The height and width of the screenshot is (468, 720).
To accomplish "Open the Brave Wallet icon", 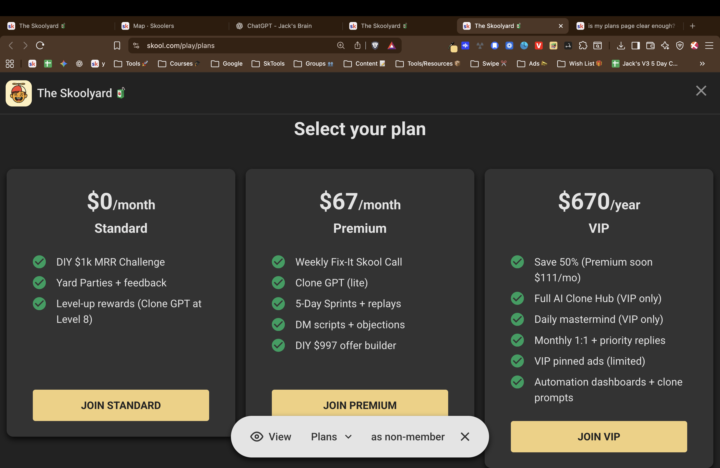I will coord(650,45).
